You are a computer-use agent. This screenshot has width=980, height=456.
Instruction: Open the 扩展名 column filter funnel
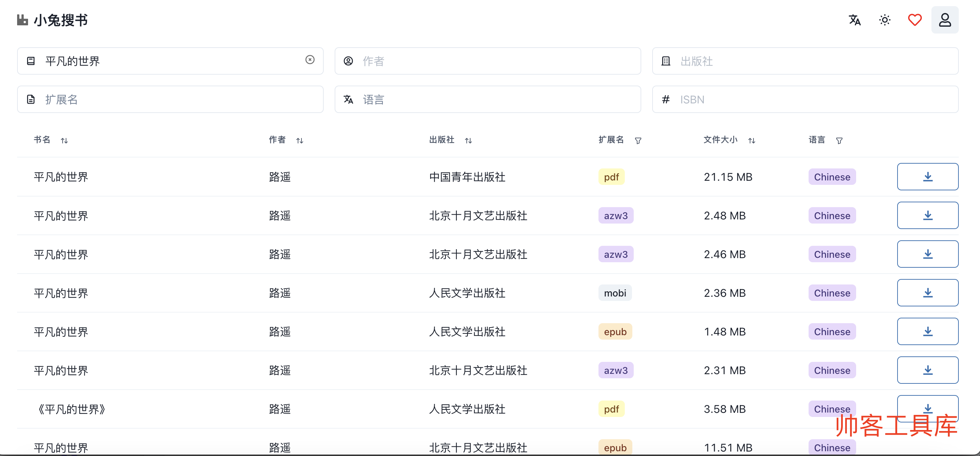pos(638,140)
